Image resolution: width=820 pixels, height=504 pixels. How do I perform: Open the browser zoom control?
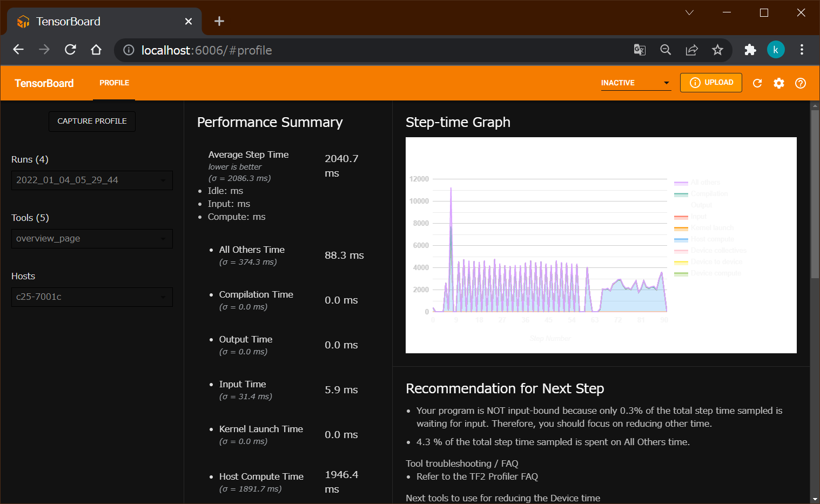[x=666, y=50]
